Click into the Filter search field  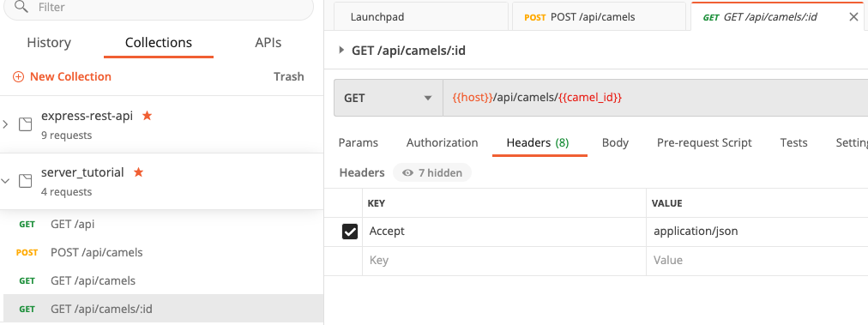pos(159,8)
